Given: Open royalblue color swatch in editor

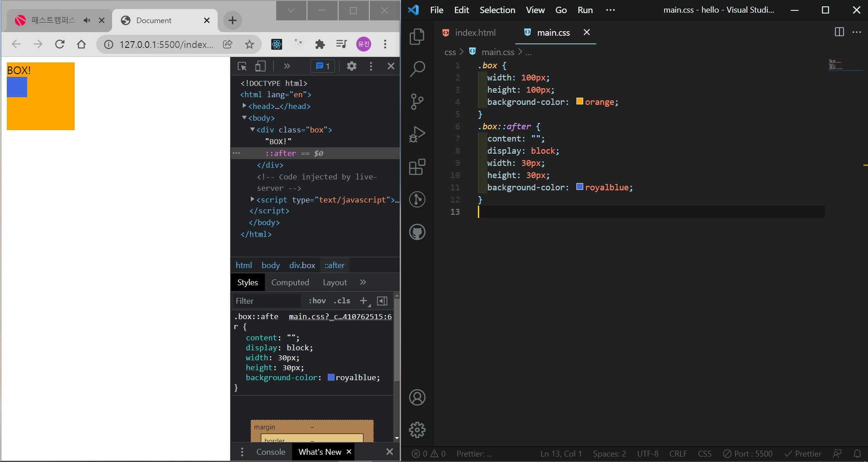Looking at the screenshot, I should point(580,187).
